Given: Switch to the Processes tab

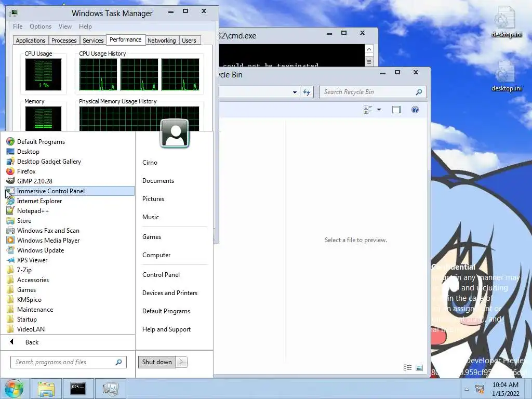Looking at the screenshot, I should pos(64,41).
